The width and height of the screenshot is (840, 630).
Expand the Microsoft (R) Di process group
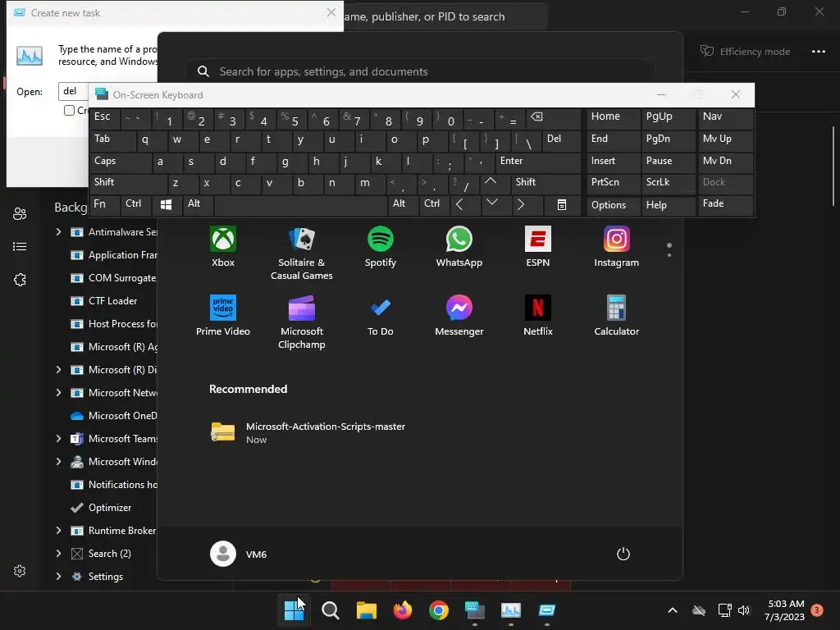coord(58,370)
